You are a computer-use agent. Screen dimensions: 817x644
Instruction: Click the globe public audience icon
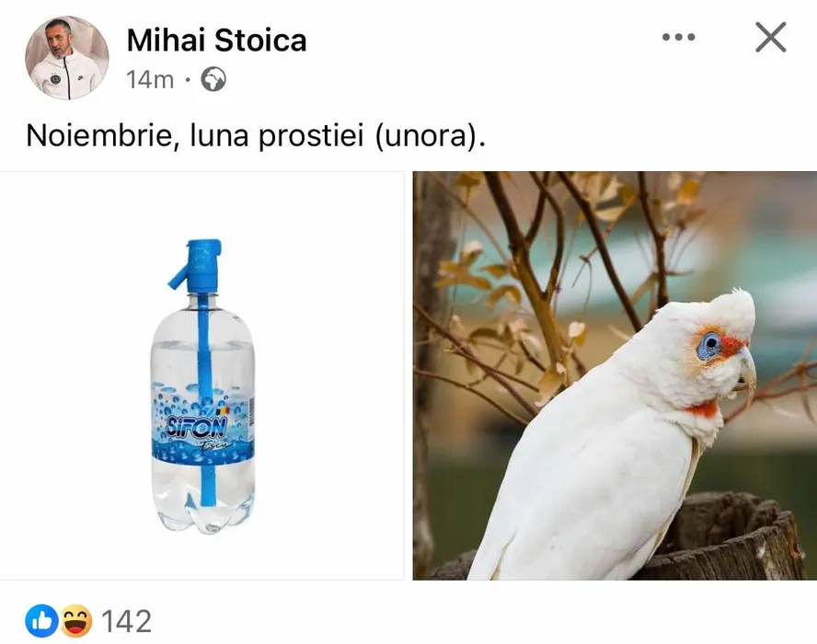pyautogui.click(x=213, y=79)
